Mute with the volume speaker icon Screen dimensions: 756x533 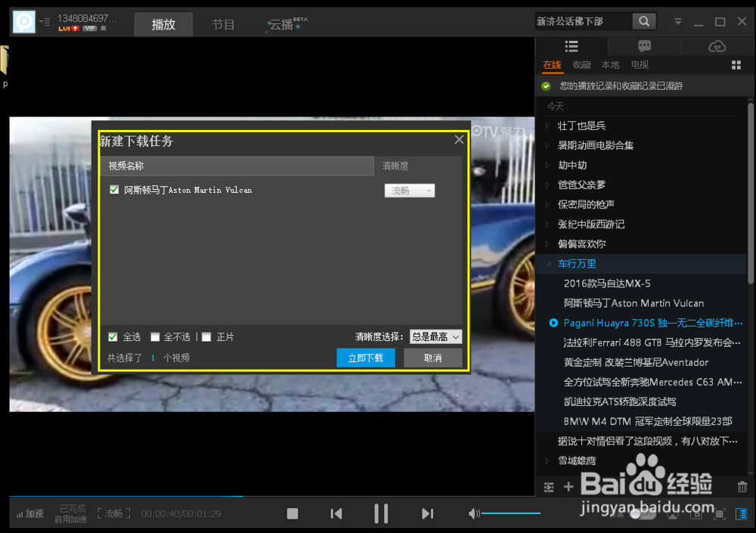click(x=473, y=513)
